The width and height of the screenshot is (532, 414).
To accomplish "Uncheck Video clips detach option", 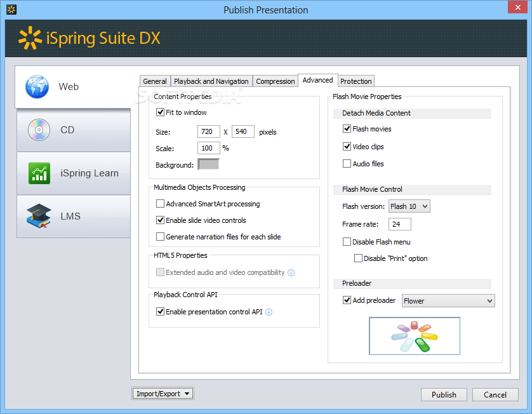I will click(x=347, y=146).
